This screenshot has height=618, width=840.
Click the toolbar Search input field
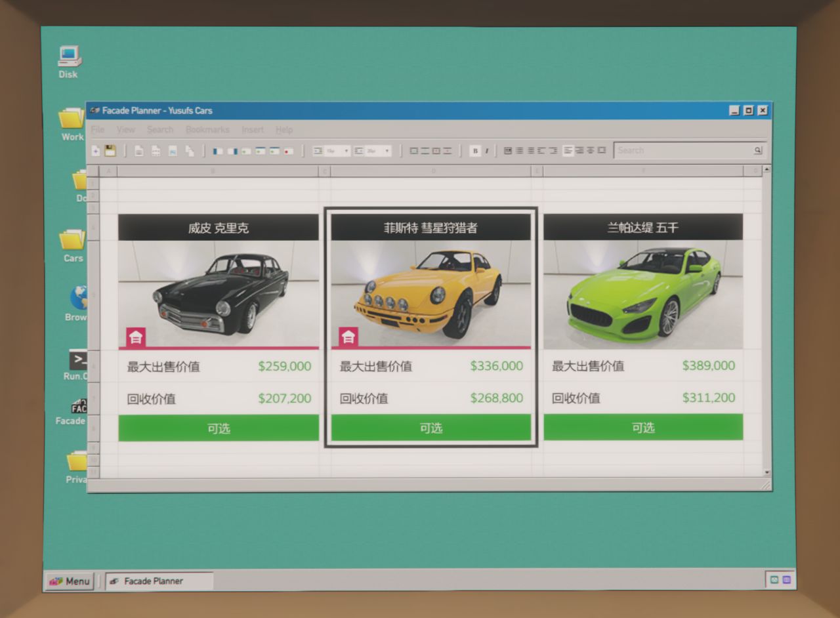[689, 150]
